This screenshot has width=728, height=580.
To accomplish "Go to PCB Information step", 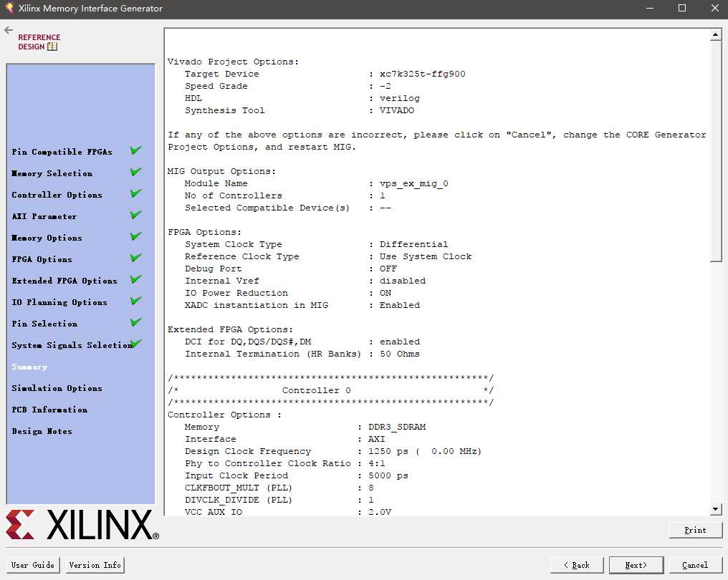I will (x=49, y=410).
